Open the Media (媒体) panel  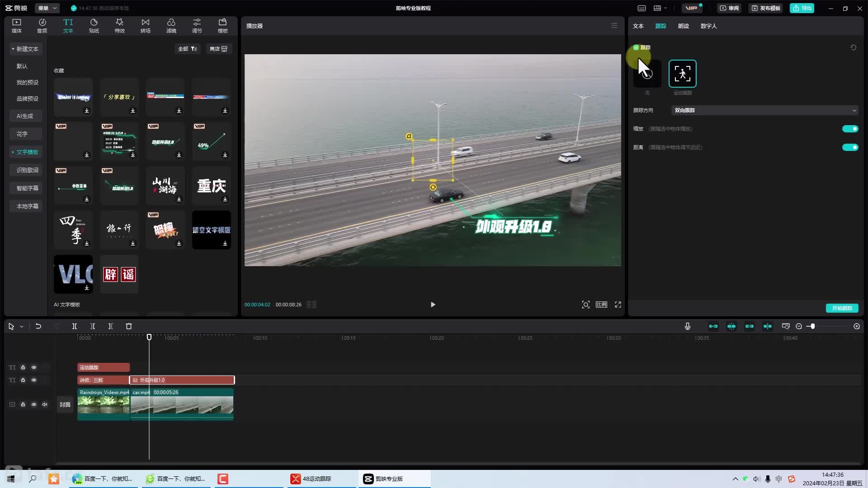(x=17, y=26)
